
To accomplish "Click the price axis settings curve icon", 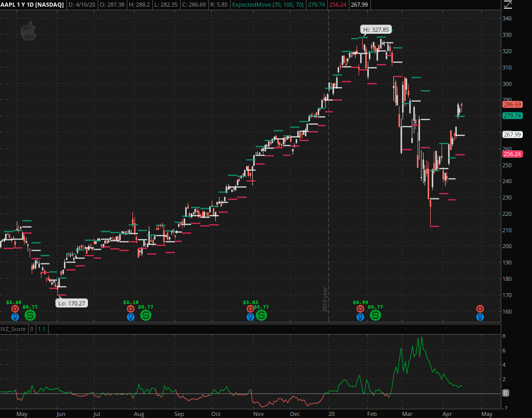I will [x=507, y=5].
